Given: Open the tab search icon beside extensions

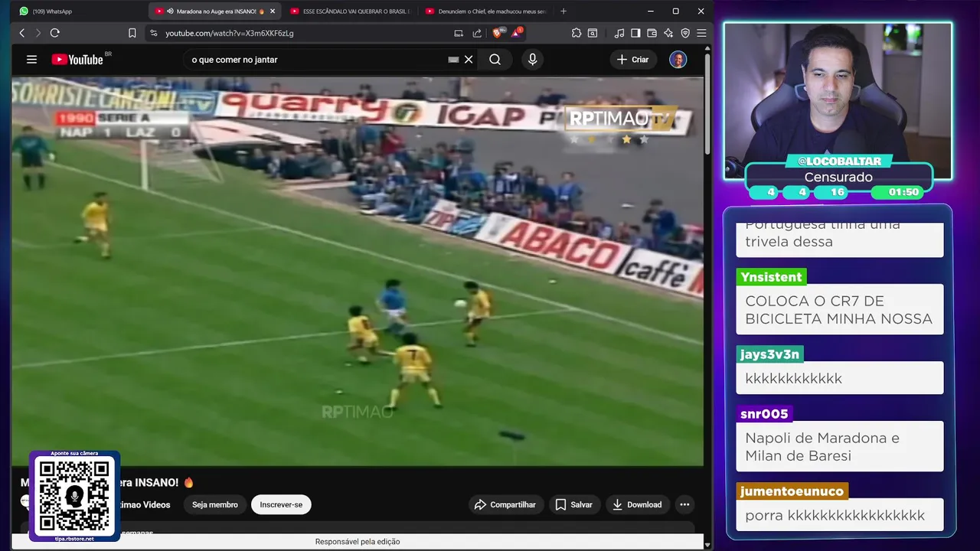Looking at the screenshot, I should (x=592, y=33).
